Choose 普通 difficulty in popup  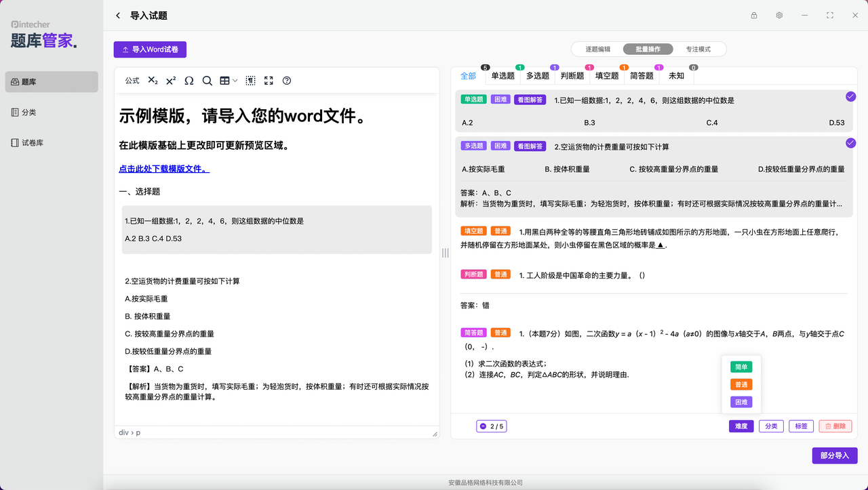click(741, 384)
